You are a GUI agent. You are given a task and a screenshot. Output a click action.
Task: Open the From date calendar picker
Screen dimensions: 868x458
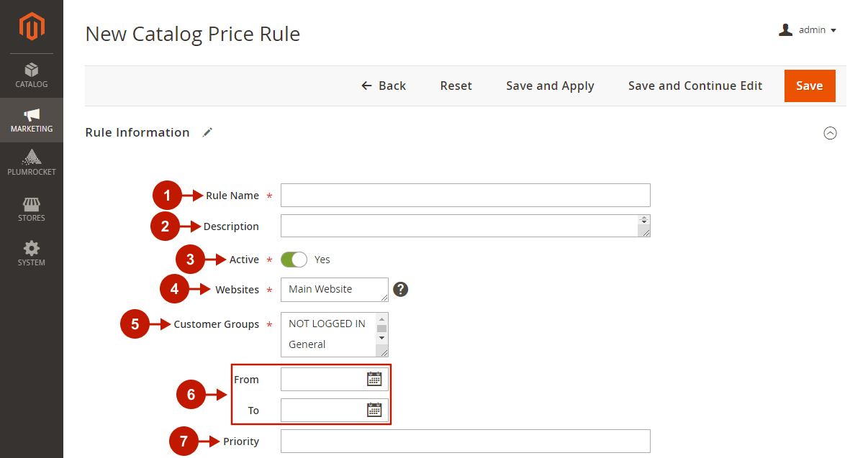click(x=374, y=379)
